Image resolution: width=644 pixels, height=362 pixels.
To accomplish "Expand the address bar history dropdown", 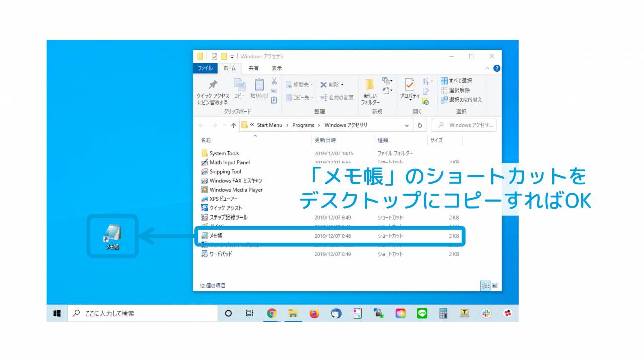I will (x=407, y=125).
